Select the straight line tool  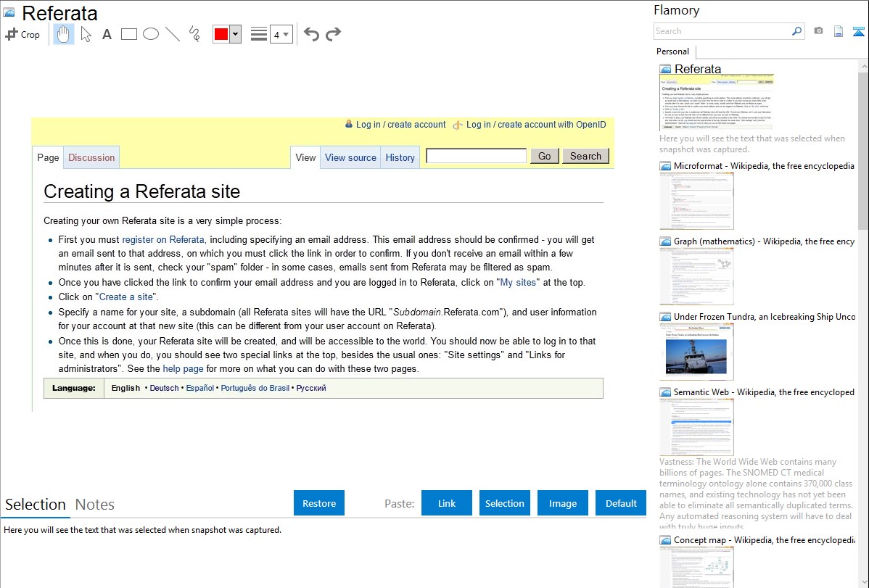pos(173,34)
